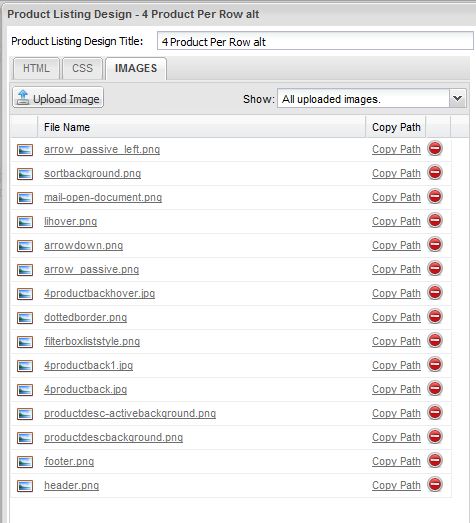Remove arrowdown.png with red delete icon
This screenshot has height=523, width=476.
pyautogui.click(x=435, y=245)
